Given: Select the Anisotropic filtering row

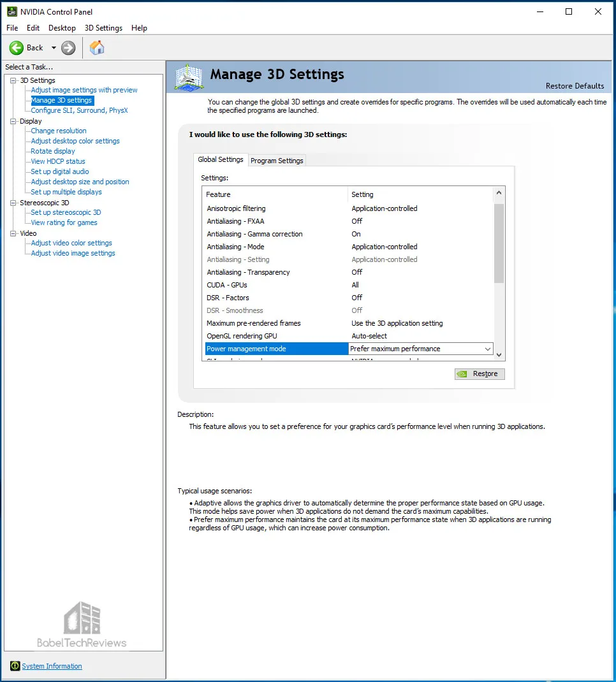Looking at the screenshot, I should 348,209.
